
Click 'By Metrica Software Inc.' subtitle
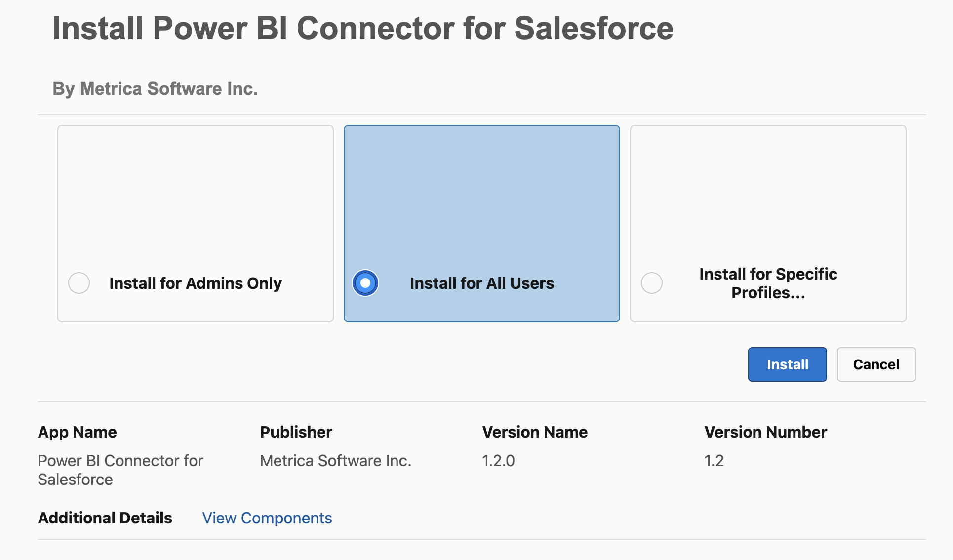(x=155, y=89)
